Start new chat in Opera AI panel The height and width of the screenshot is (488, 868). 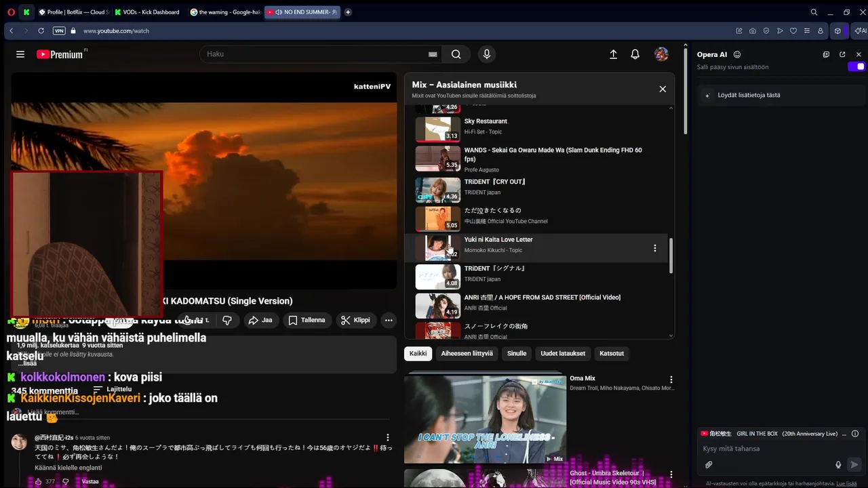tap(826, 54)
